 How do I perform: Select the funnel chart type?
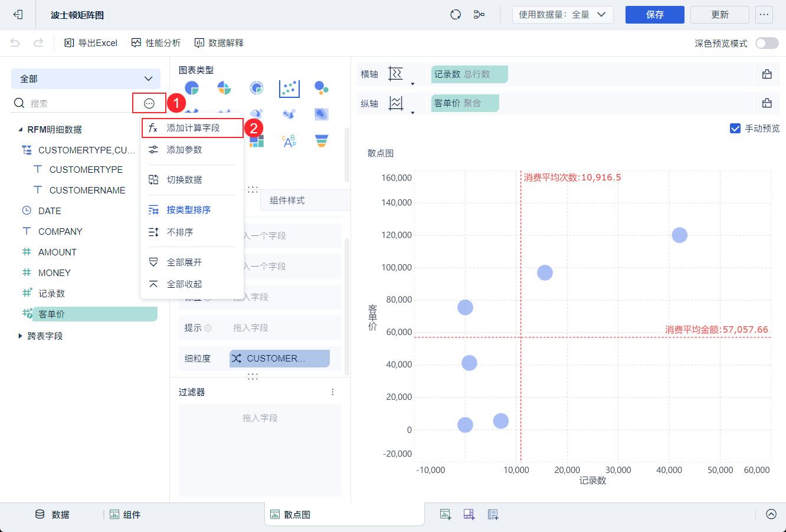click(x=322, y=140)
